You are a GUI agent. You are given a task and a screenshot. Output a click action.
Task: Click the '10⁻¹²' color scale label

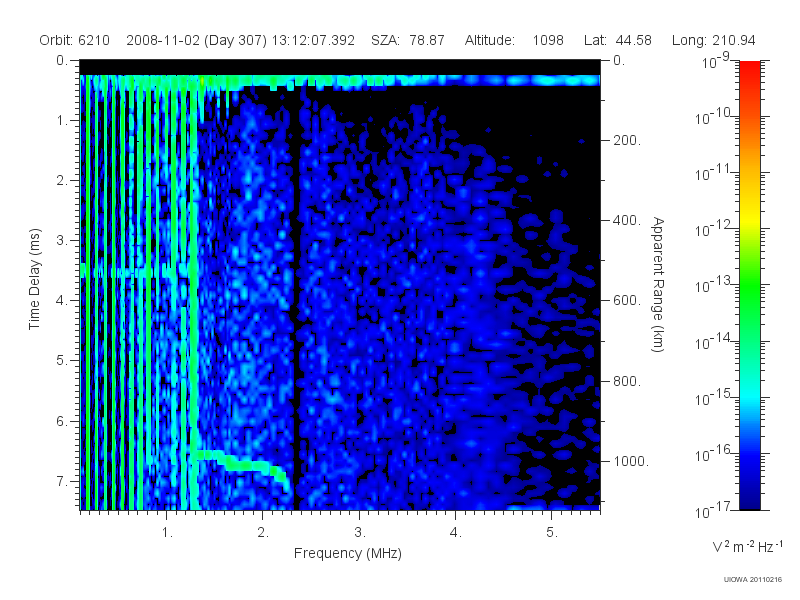pyautogui.click(x=713, y=229)
